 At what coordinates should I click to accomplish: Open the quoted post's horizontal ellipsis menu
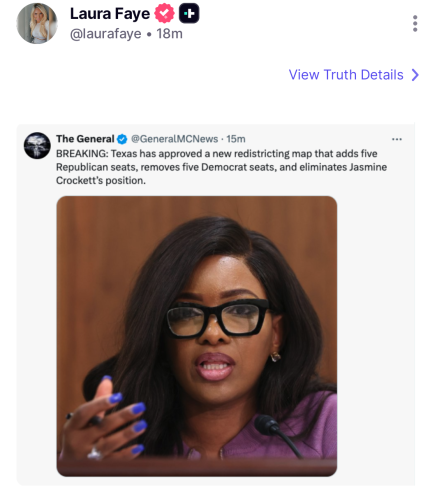tap(397, 139)
